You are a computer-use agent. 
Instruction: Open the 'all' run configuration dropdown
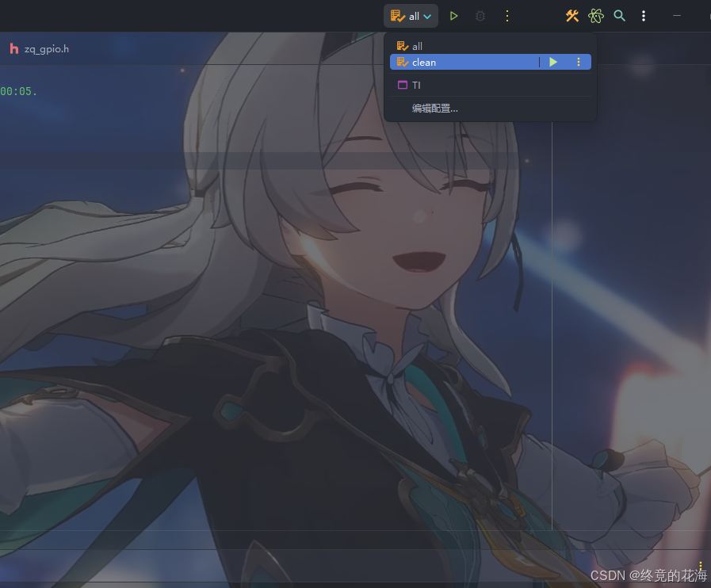tap(411, 17)
